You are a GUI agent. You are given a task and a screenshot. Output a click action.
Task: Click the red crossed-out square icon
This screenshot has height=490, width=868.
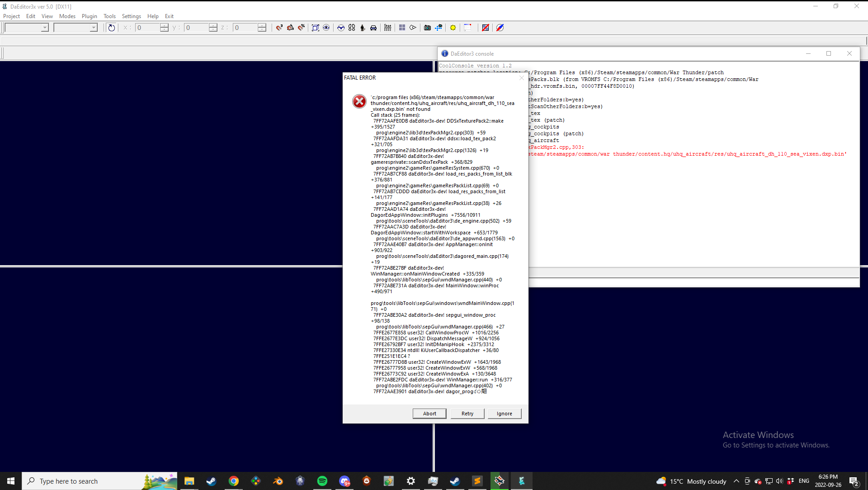point(486,28)
